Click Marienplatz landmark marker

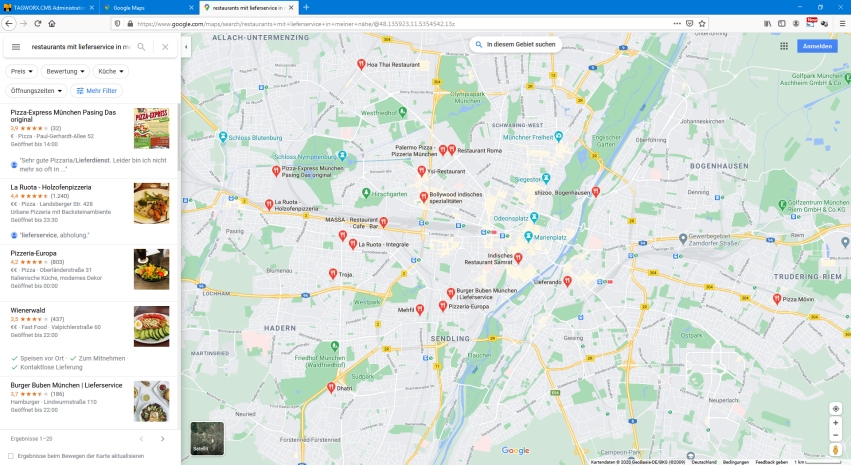tap(528, 237)
